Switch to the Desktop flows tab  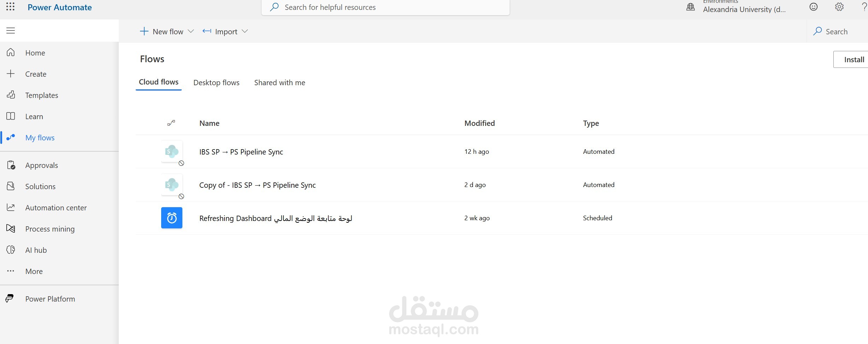[x=216, y=83]
